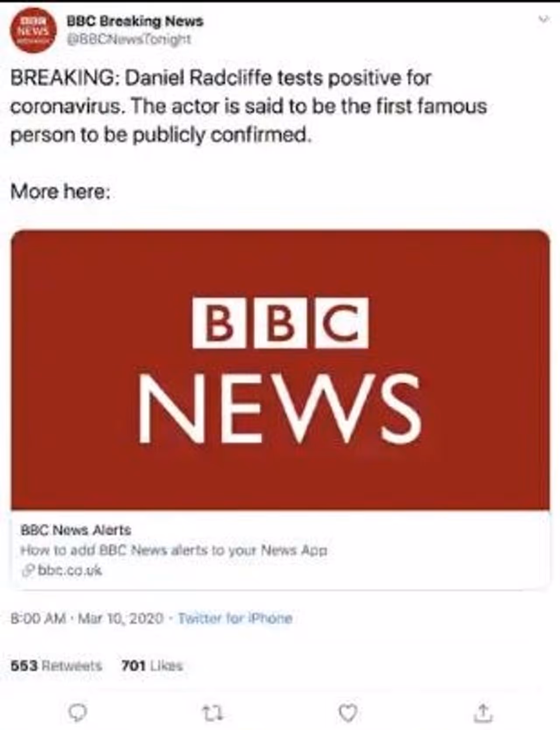Open the large BBC News card image
Screen dimensions: 560x730
tap(280, 370)
